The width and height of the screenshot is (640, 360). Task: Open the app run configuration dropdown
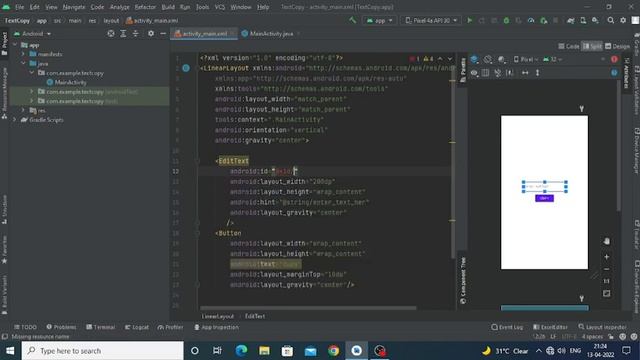380,20
